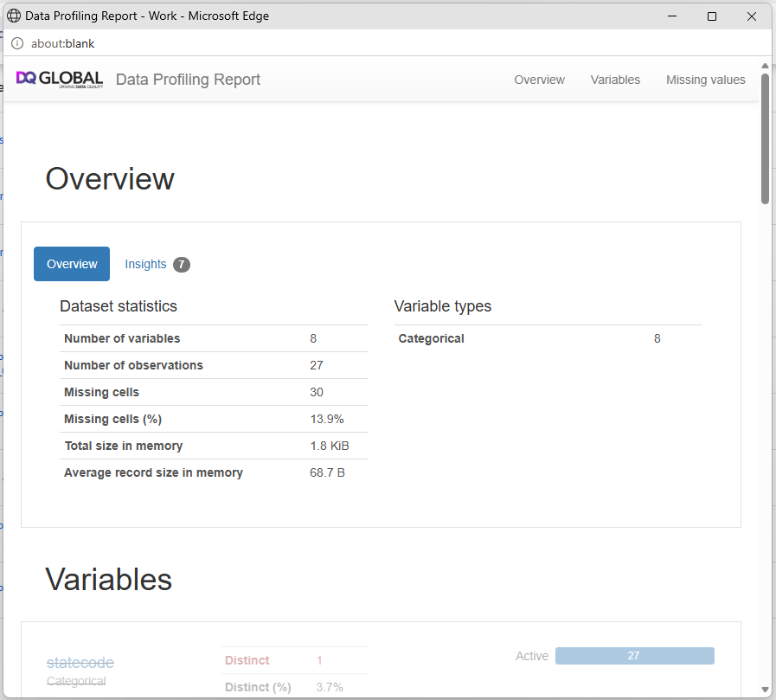Click the 1.8 KiB value
This screenshot has height=700, width=776.
tap(329, 446)
